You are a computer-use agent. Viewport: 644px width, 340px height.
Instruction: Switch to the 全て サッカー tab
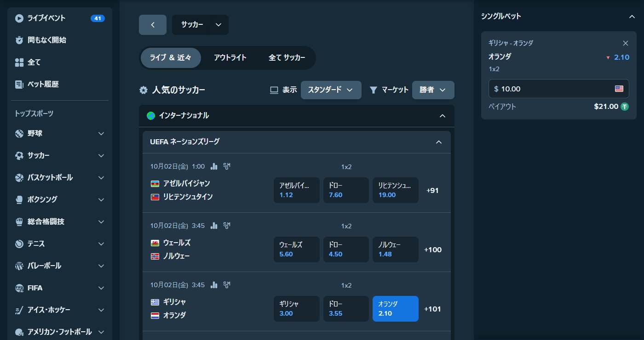point(287,58)
